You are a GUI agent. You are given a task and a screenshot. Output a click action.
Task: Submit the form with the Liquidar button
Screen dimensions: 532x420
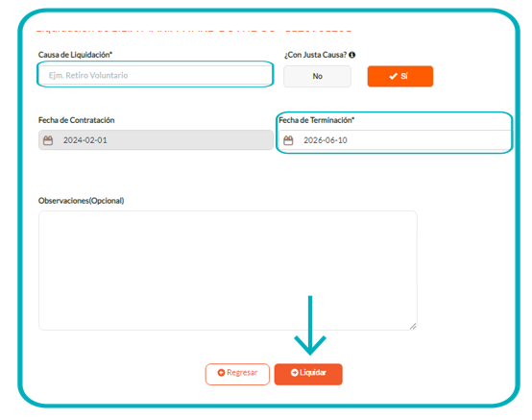(x=308, y=374)
